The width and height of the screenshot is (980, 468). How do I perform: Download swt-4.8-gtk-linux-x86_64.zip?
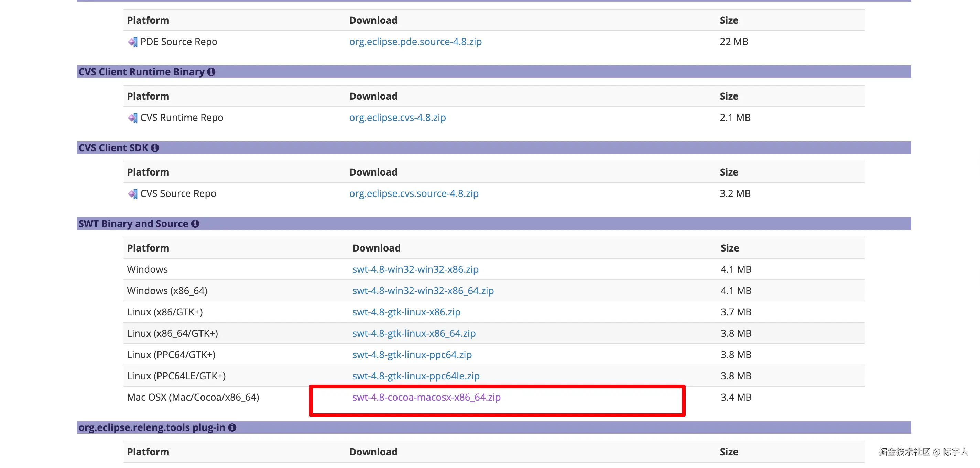pyautogui.click(x=414, y=333)
